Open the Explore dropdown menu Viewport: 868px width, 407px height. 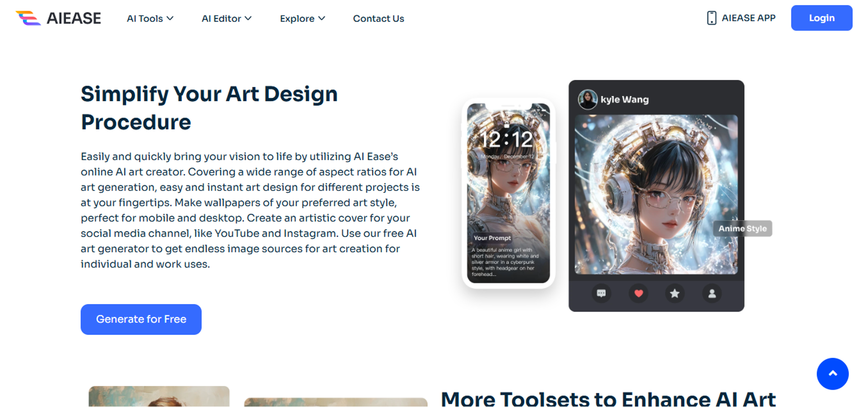coord(302,19)
